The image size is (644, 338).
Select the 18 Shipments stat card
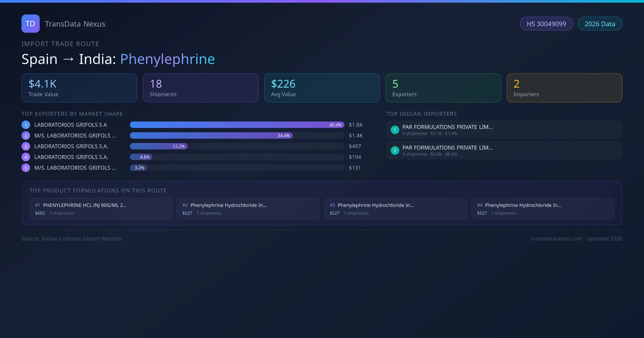[x=200, y=88]
